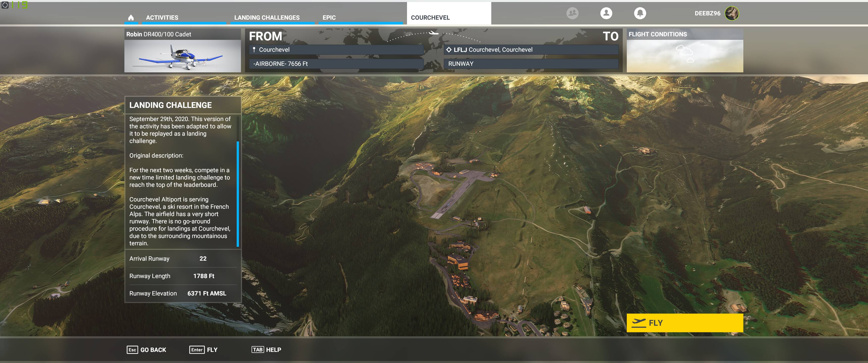Click the Enter FLY shortcut
This screenshot has height=363, width=868.
click(204, 350)
